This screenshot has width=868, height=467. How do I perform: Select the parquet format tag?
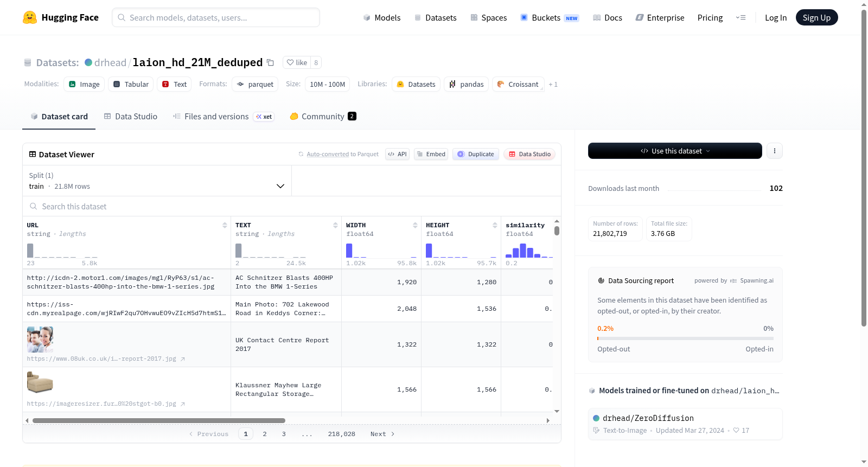pos(255,84)
